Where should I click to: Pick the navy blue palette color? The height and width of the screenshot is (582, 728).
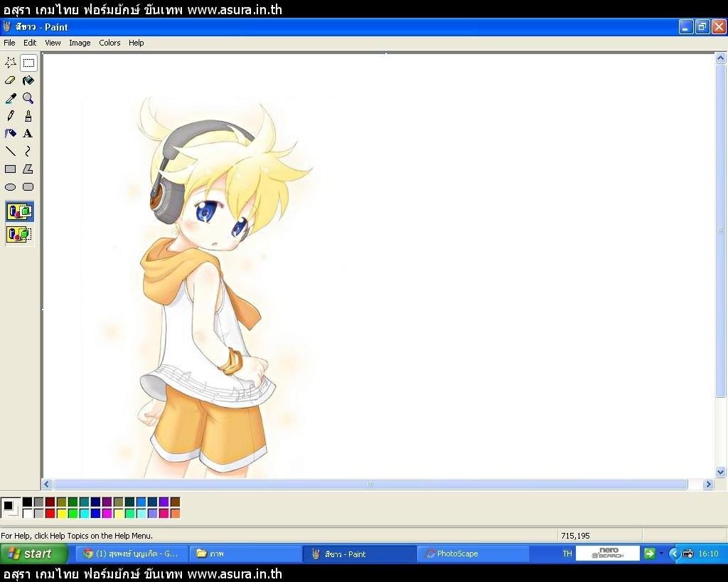point(96,502)
